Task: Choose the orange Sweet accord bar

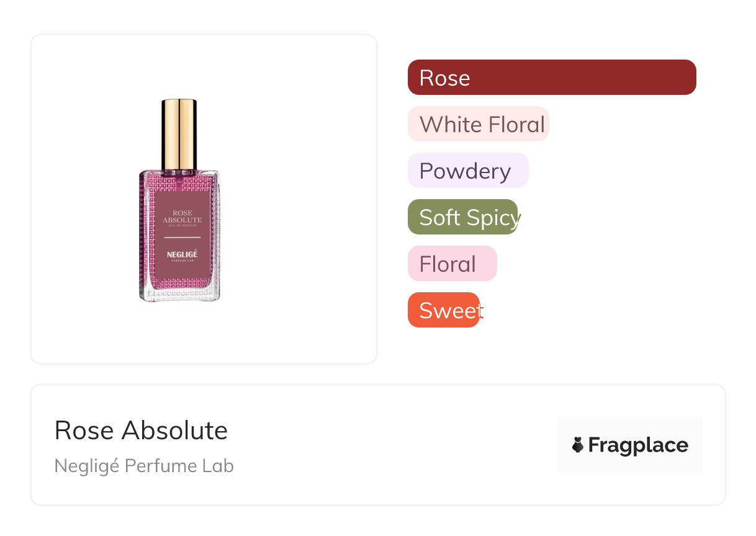Action: pyautogui.click(x=444, y=310)
